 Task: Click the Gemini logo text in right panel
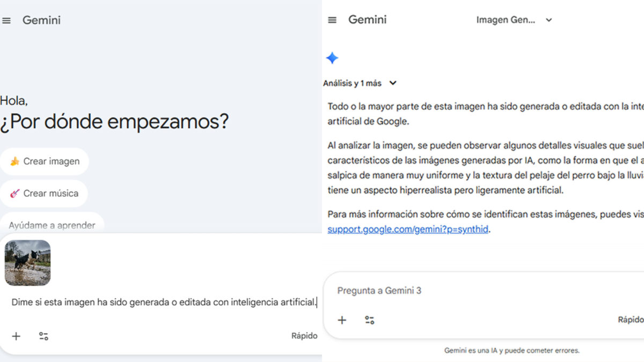click(x=368, y=20)
